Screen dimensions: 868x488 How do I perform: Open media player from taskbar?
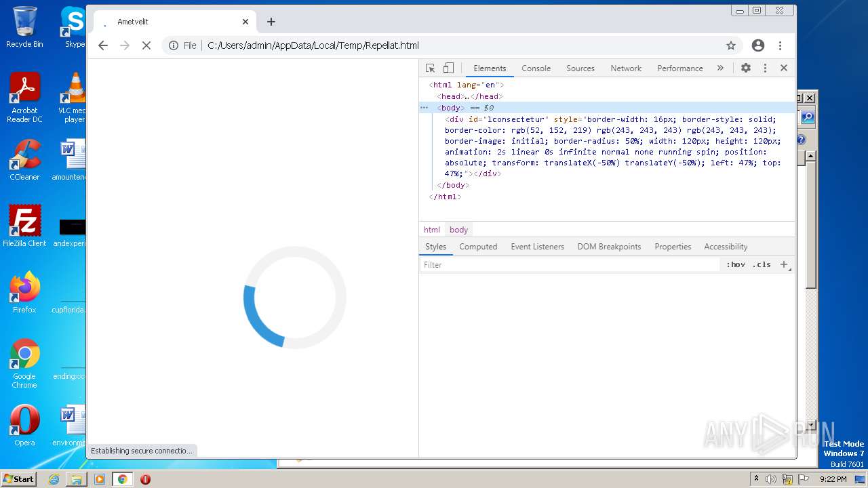pos(100,479)
